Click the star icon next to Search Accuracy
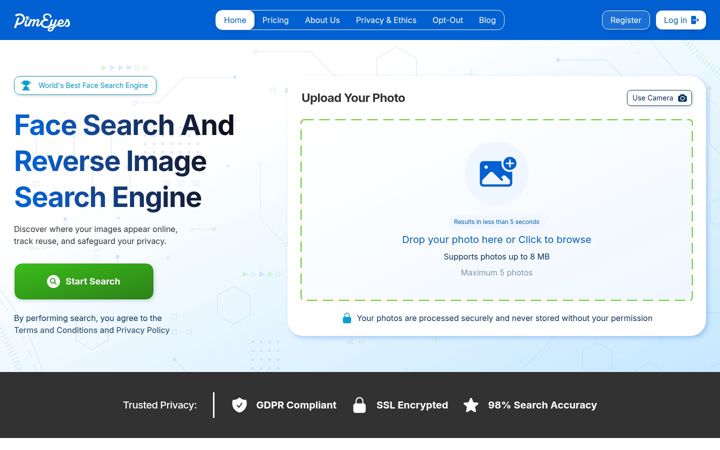720x450 pixels. click(x=471, y=405)
